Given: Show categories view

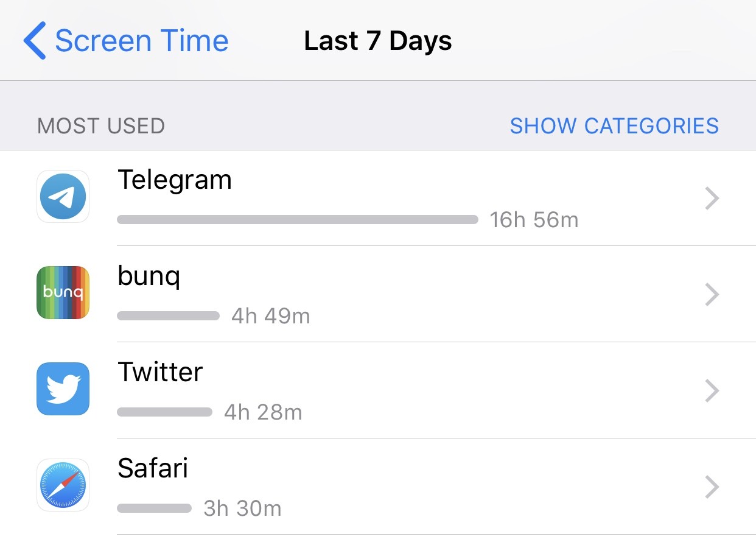Looking at the screenshot, I should pyautogui.click(x=614, y=126).
